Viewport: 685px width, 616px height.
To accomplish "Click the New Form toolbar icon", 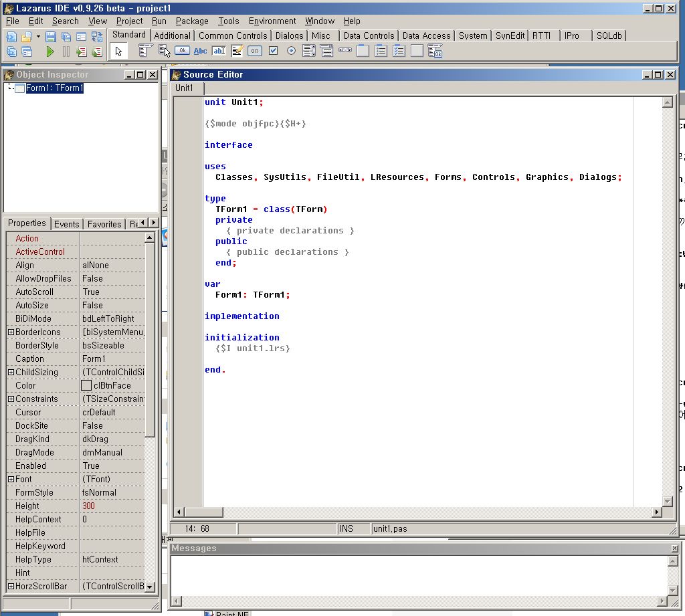I will point(81,37).
